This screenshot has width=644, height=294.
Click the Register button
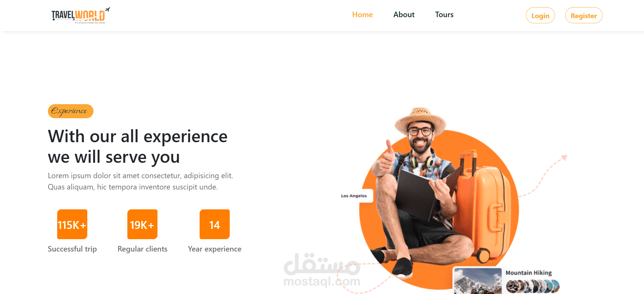[584, 15]
